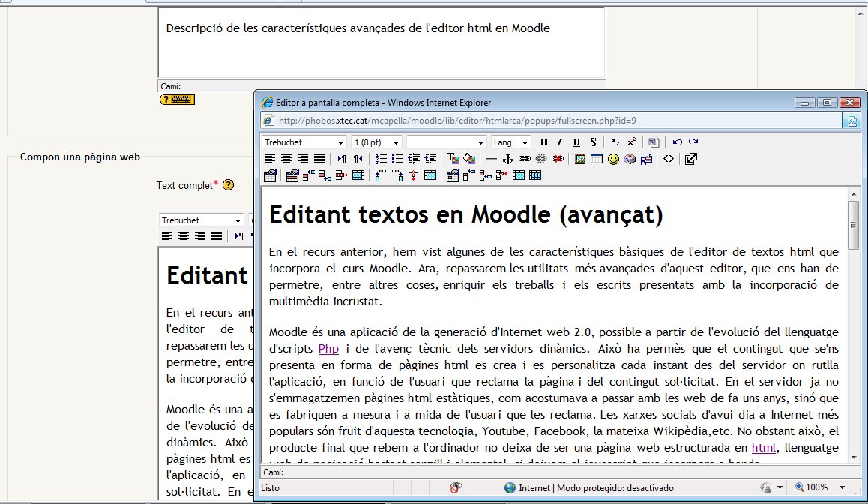Click the editor vertical scrollbar thumb
This screenshot has height=504, width=868.
[853, 224]
